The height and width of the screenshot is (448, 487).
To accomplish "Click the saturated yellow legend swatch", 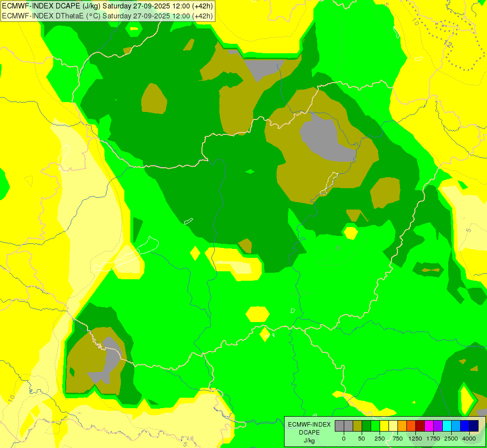I will pyautogui.click(x=385, y=426).
